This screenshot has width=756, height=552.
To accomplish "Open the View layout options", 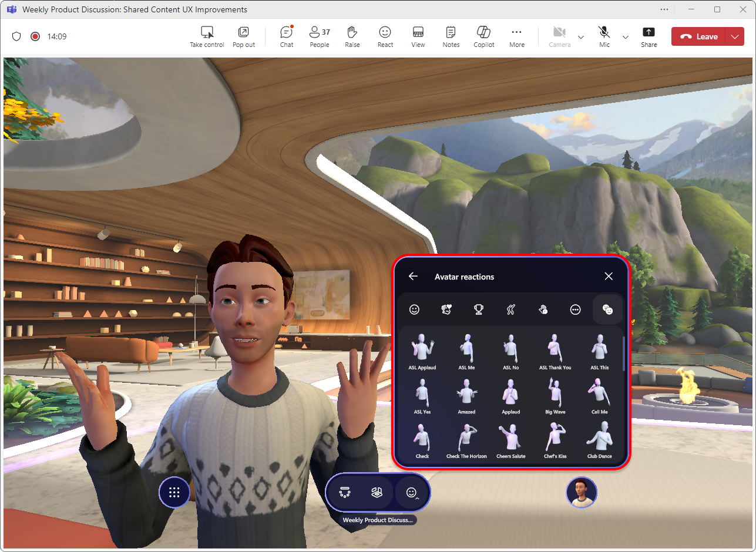I will 418,36.
